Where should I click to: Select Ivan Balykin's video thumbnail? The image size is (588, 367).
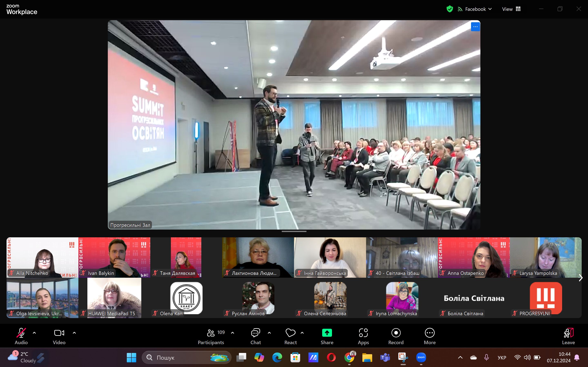point(114,257)
